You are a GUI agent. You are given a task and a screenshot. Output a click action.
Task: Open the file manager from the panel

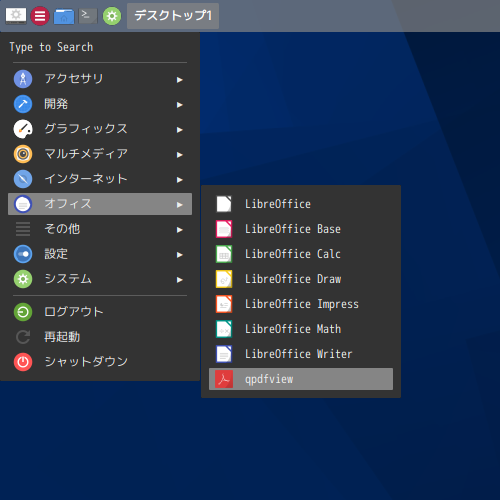pos(64,16)
